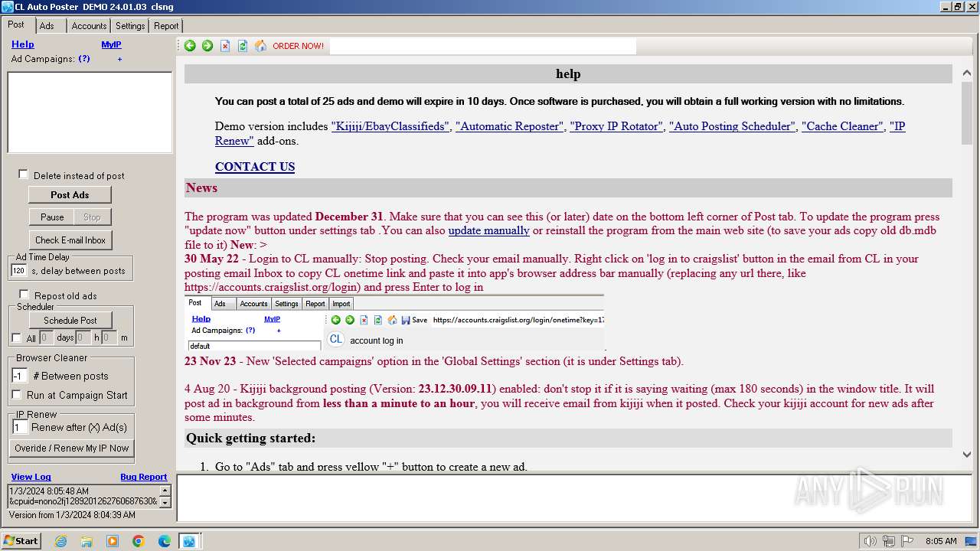This screenshot has height=551, width=980.
Task: Click the refresh page icon
Action: [243, 46]
